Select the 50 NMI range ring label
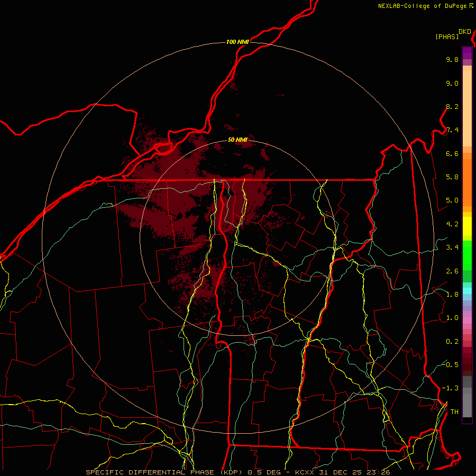Screen dimensions: 476x476 point(237,140)
